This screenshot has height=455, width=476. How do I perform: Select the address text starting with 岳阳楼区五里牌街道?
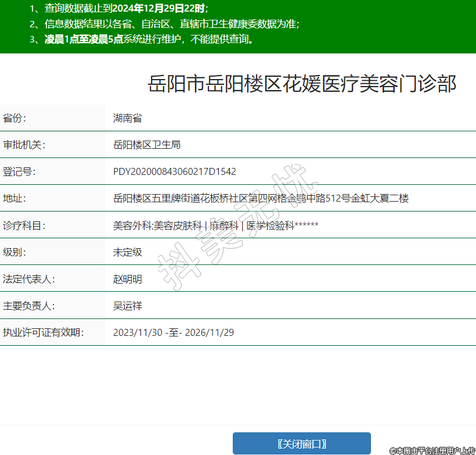[x=261, y=199]
